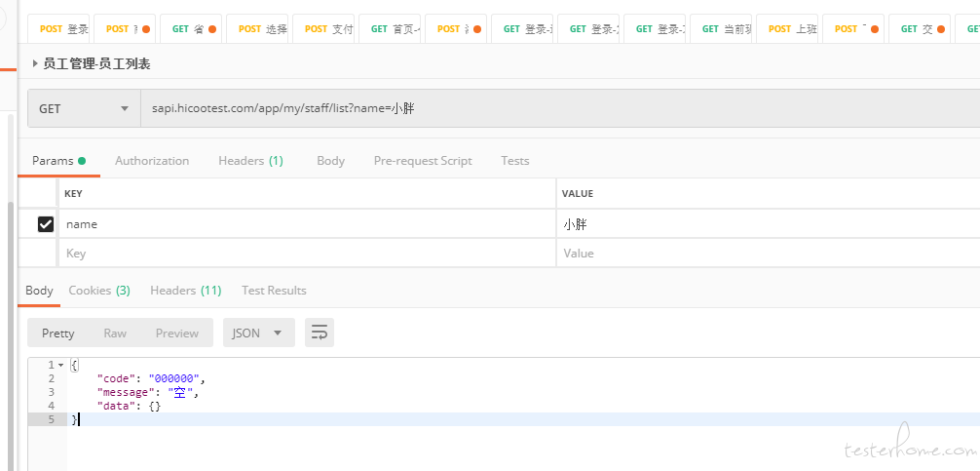Screen dimensions: 980x471
Task: Click the "message": "空" response line
Action: pos(147,392)
